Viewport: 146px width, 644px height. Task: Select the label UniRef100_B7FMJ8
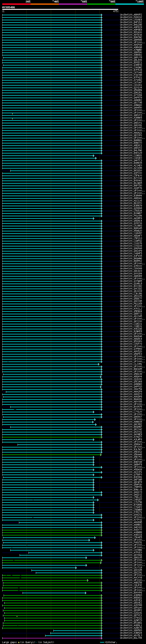pyautogui.click(x=131, y=70)
